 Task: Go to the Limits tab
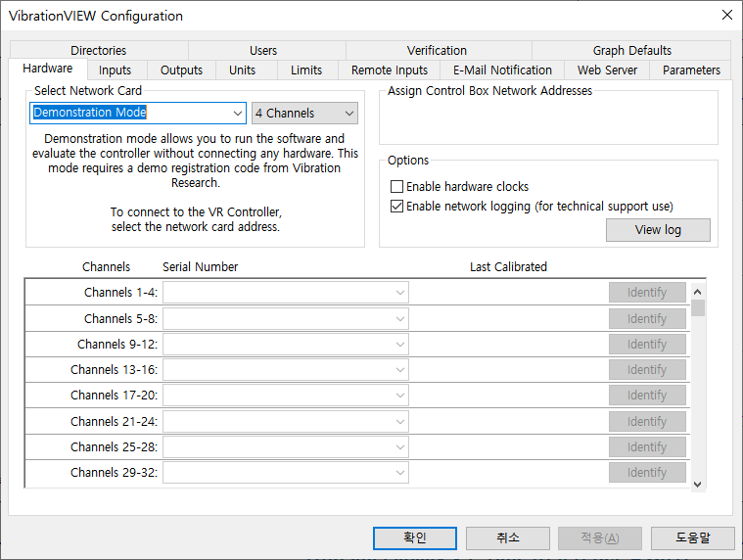(306, 70)
